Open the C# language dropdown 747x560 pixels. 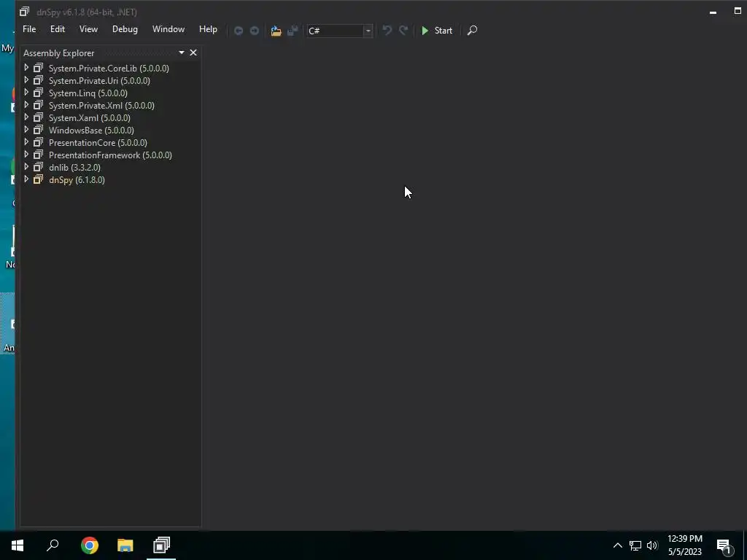[x=368, y=31]
